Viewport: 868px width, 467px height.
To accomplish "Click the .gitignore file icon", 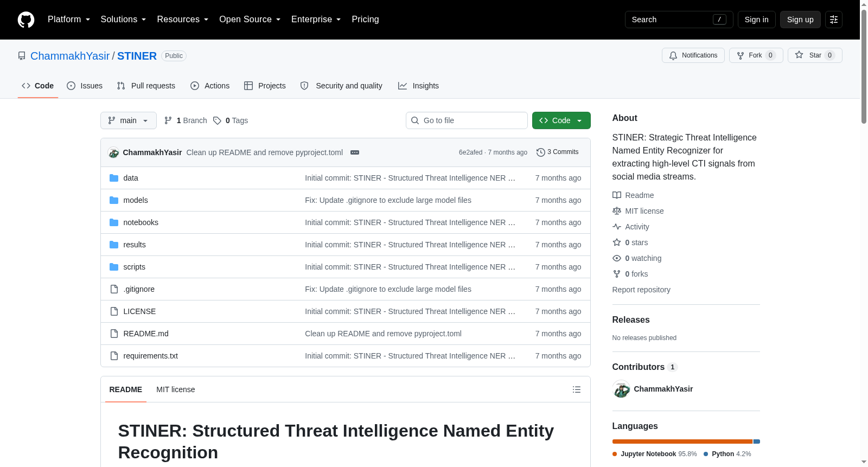I will [114, 289].
